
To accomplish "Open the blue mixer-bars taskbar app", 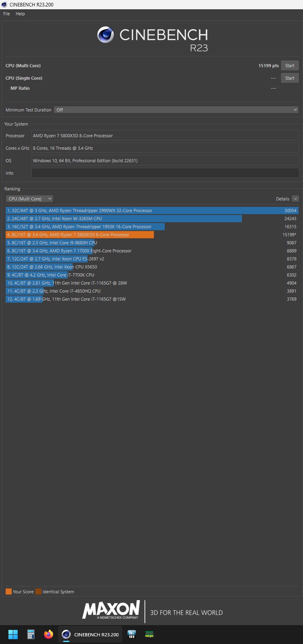I will click(x=131, y=634).
